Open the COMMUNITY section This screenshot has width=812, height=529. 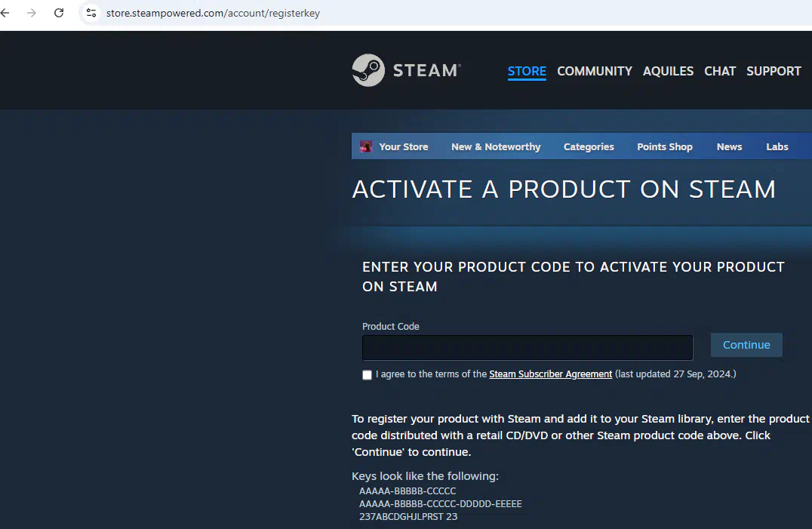[595, 72]
